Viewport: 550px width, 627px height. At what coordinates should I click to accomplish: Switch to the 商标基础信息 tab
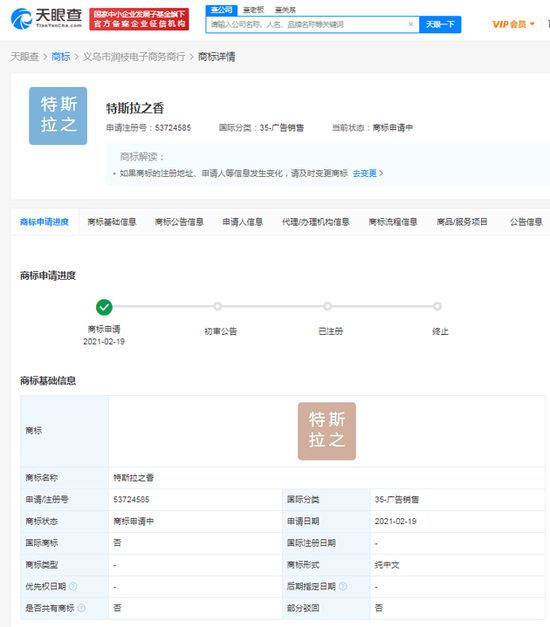click(x=112, y=222)
